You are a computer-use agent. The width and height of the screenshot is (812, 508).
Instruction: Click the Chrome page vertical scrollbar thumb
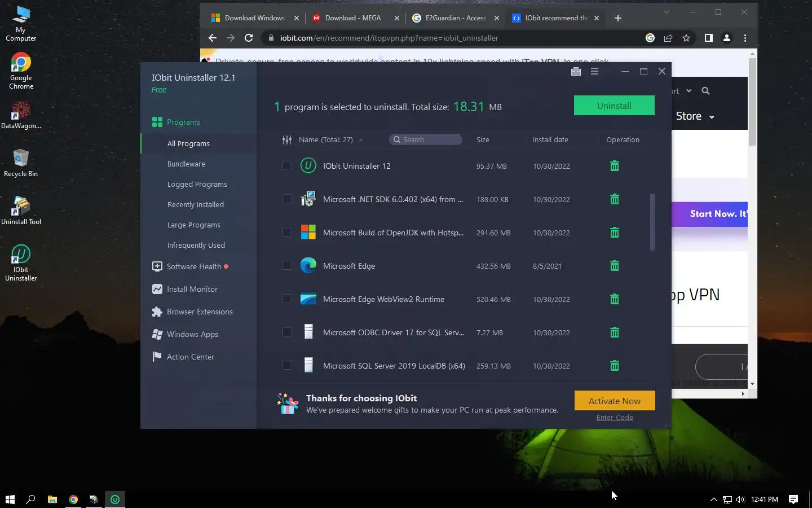tap(752, 102)
